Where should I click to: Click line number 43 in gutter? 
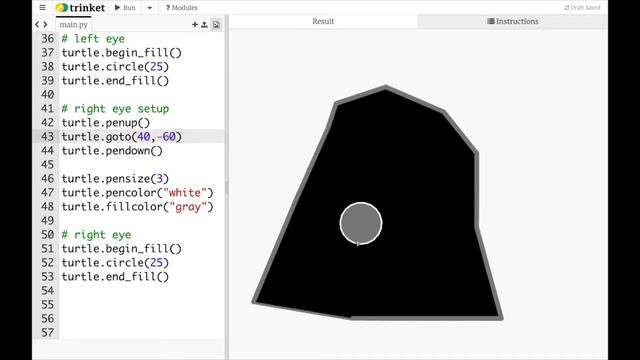click(x=47, y=136)
